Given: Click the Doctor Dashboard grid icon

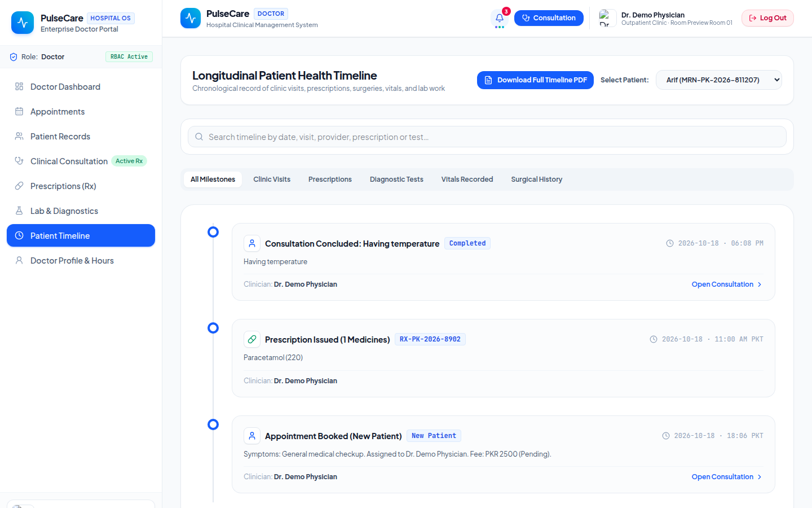Looking at the screenshot, I should pyautogui.click(x=19, y=86).
